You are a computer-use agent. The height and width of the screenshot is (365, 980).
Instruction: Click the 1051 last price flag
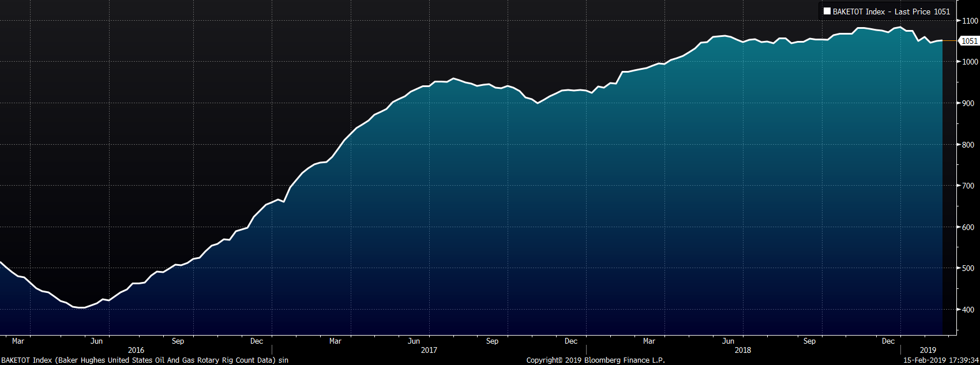969,41
